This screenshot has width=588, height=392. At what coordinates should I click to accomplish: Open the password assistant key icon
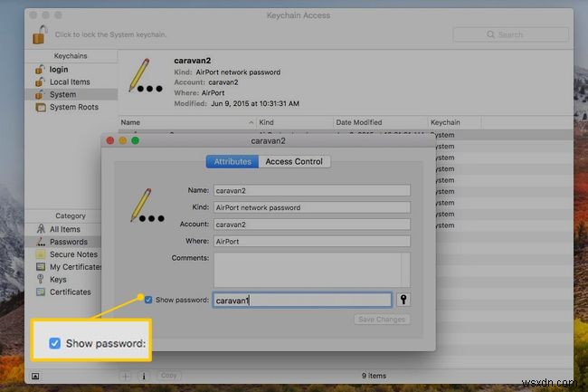coord(403,300)
